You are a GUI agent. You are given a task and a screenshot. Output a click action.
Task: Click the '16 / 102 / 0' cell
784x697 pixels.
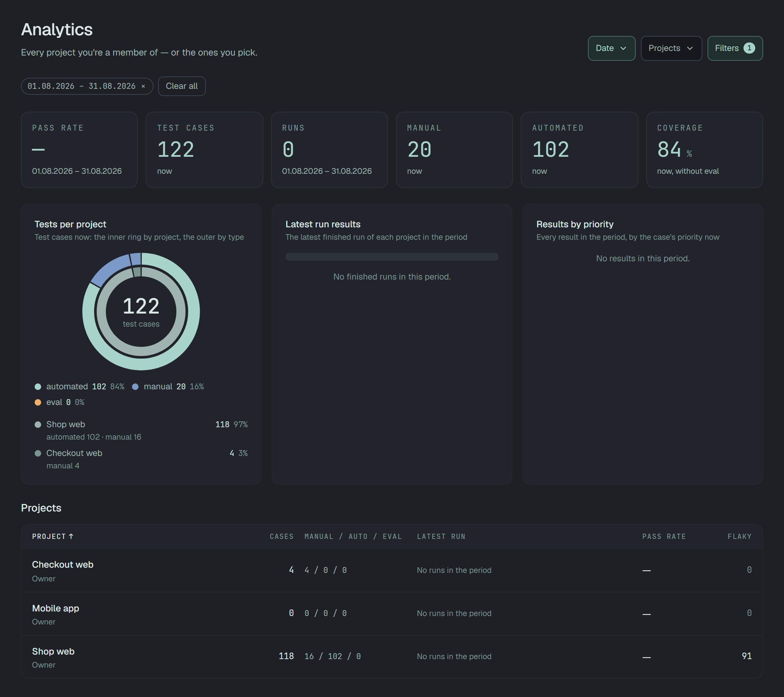pyautogui.click(x=333, y=657)
